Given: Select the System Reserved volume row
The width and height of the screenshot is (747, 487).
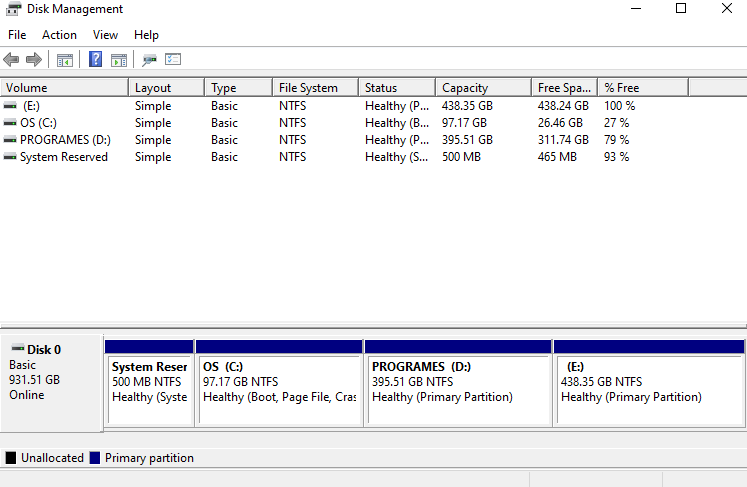Looking at the screenshot, I should click(x=344, y=157).
